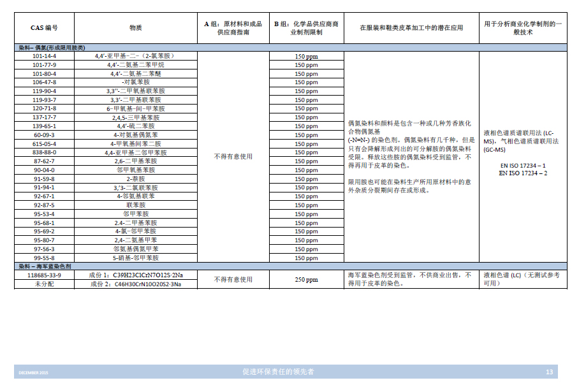Click the A 组 supplier guidance column header
The height and width of the screenshot is (392, 586).
click(233, 27)
